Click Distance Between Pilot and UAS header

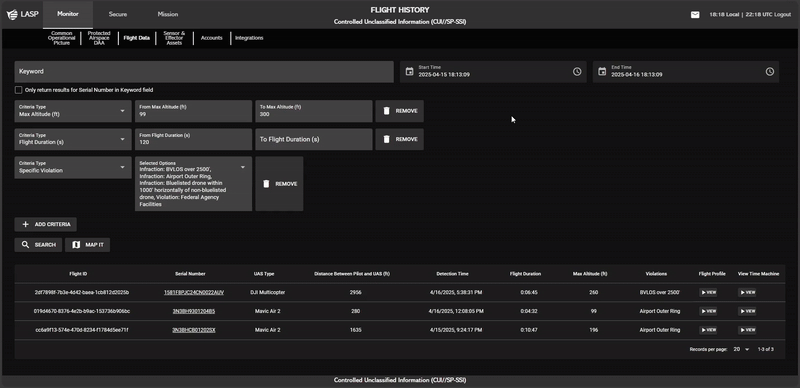tap(352, 274)
